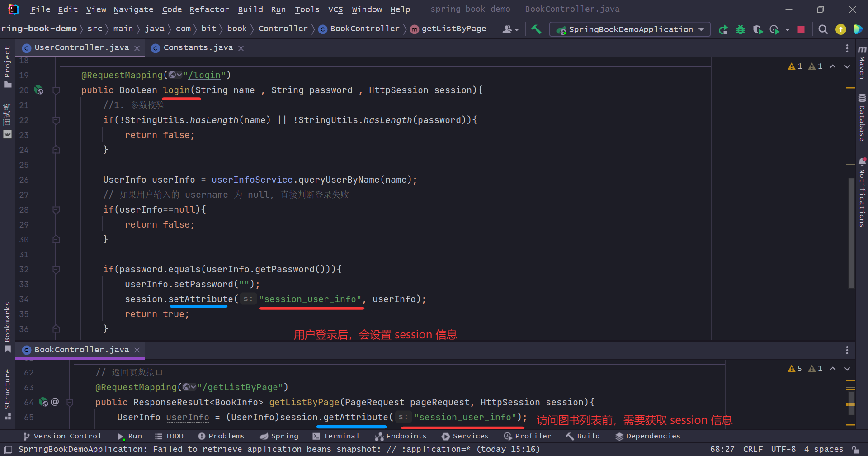Open the Terminal tool window
868x456 pixels.
point(336,436)
